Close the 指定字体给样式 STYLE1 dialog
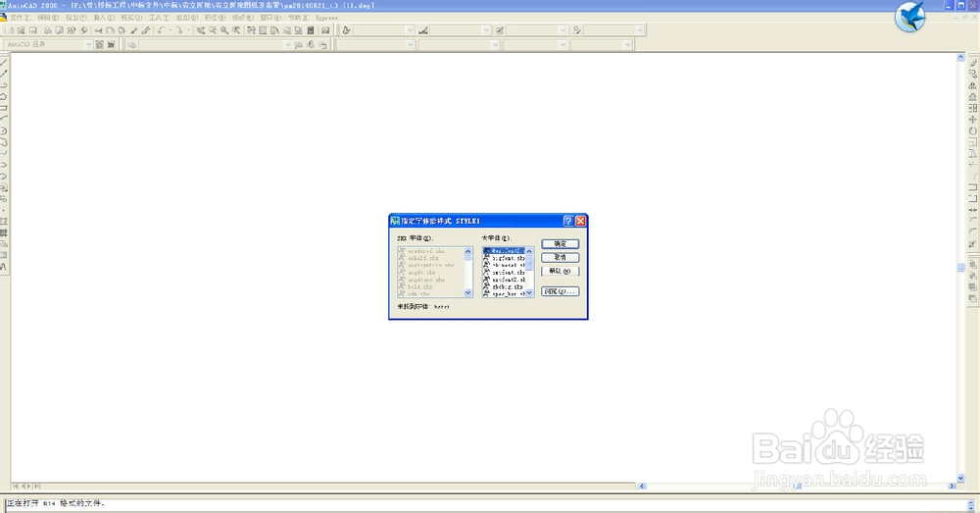Screen dimensions: 980x513 point(580,221)
